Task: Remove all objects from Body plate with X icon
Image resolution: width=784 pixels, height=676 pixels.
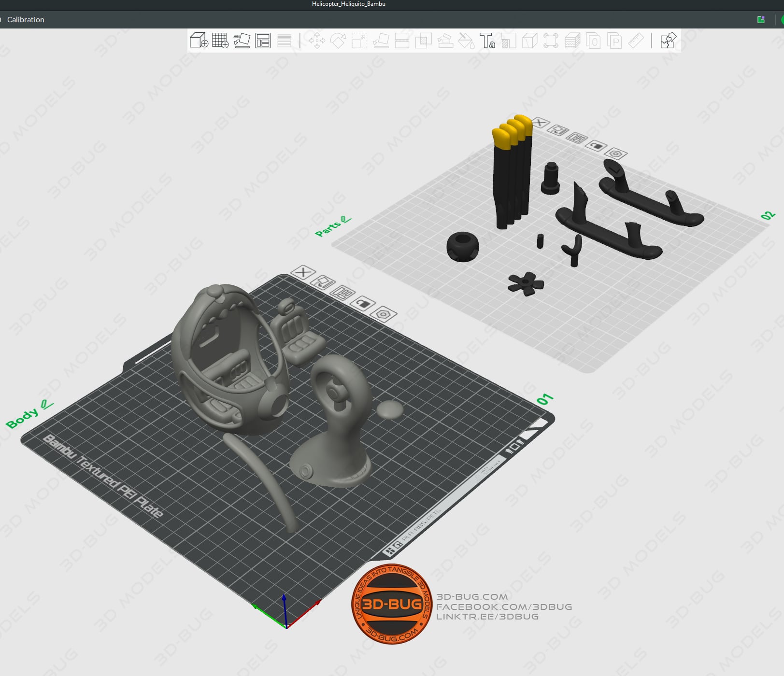Action: tap(303, 272)
